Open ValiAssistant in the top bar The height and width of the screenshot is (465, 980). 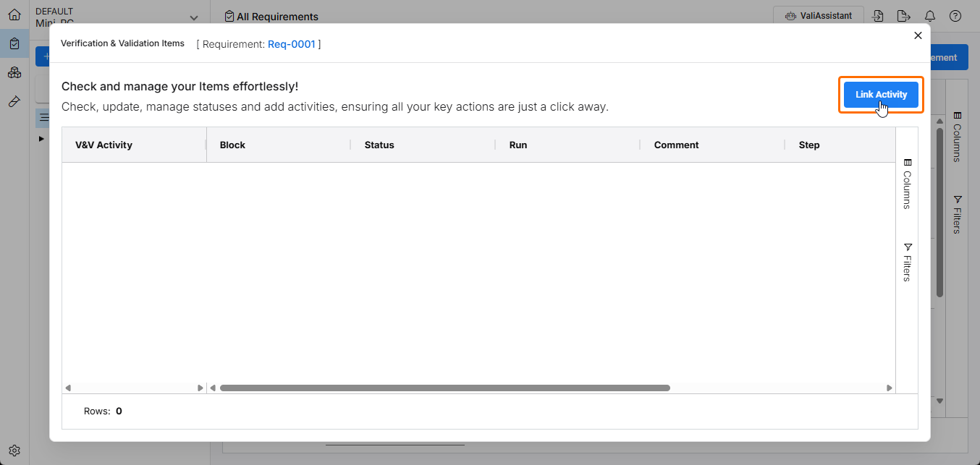(x=819, y=15)
